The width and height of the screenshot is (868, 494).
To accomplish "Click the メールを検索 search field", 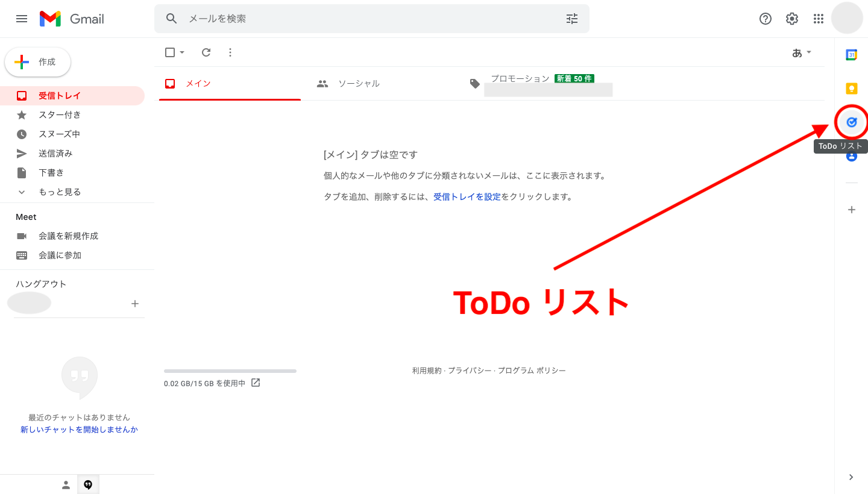I will pos(372,19).
